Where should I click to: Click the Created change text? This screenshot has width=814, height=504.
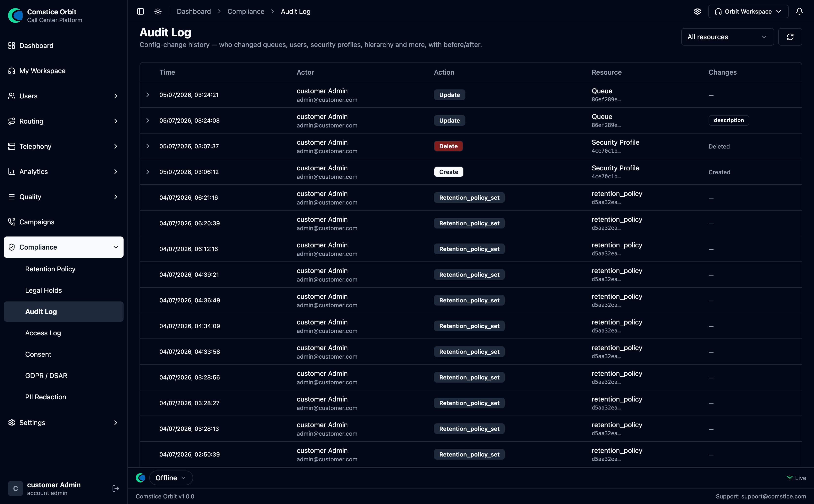click(x=719, y=172)
